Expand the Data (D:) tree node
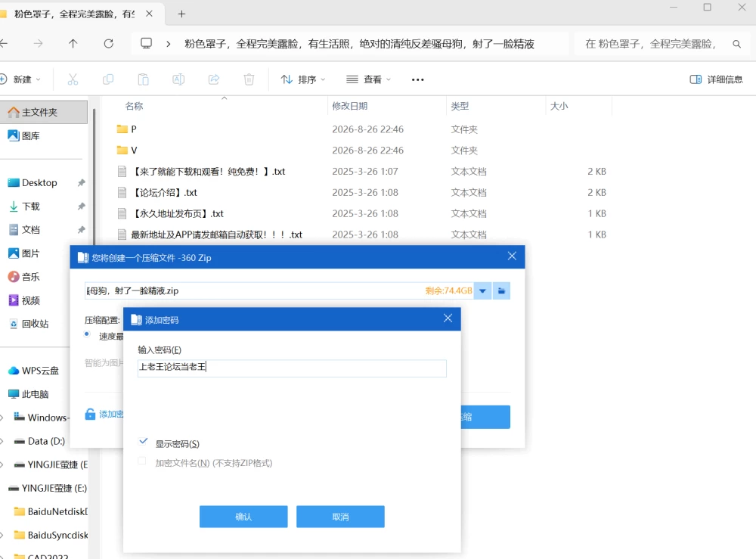The height and width of the screenshot is (559, 756). [2, 441]
